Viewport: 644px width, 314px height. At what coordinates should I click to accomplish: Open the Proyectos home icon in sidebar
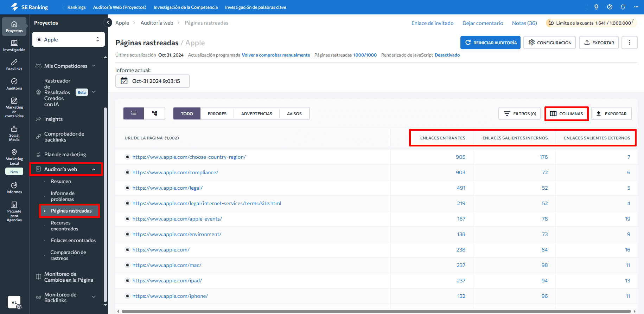[14, 27]
